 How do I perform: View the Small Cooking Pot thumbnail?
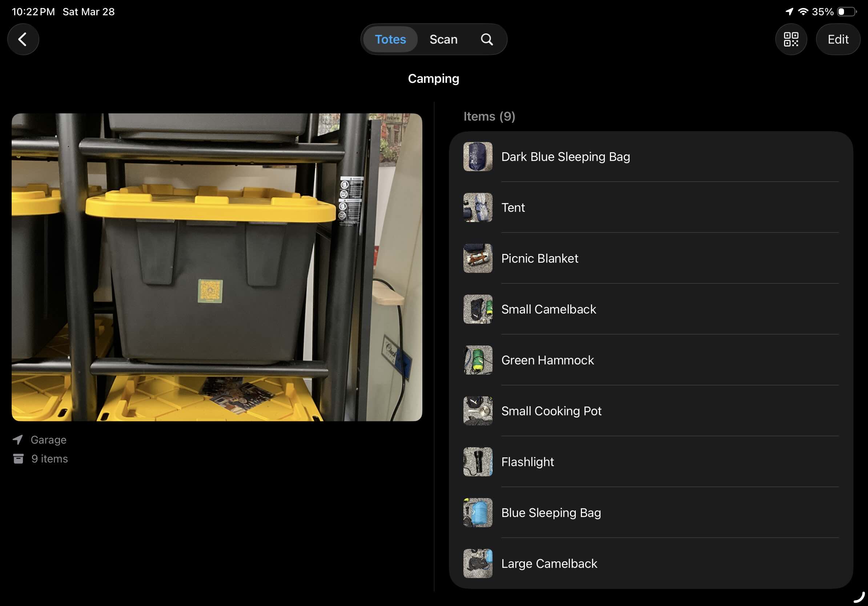click(x=478, y=411)
